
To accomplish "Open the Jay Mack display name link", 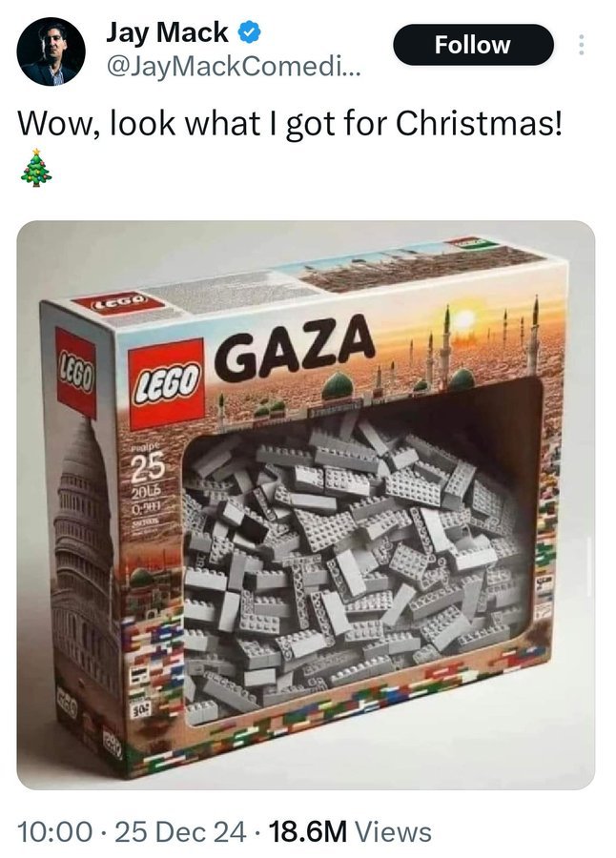I will 167,32.
